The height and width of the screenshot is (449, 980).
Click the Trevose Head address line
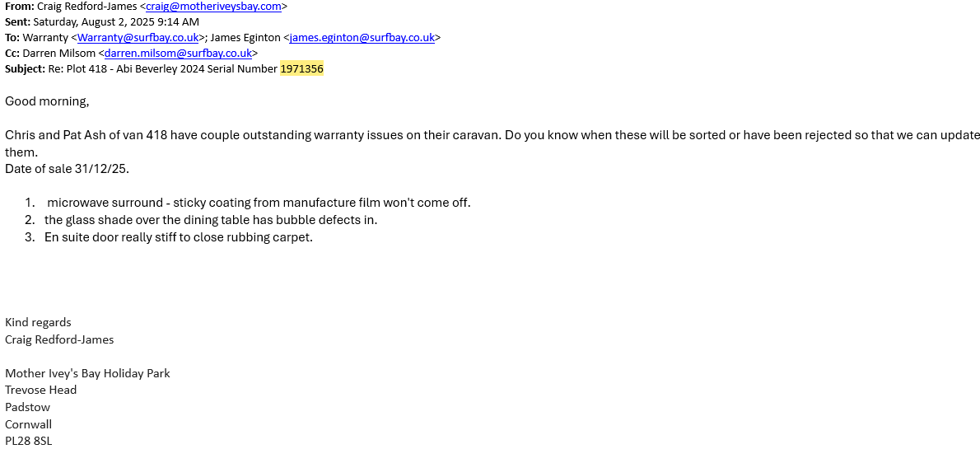click(40, 391)
